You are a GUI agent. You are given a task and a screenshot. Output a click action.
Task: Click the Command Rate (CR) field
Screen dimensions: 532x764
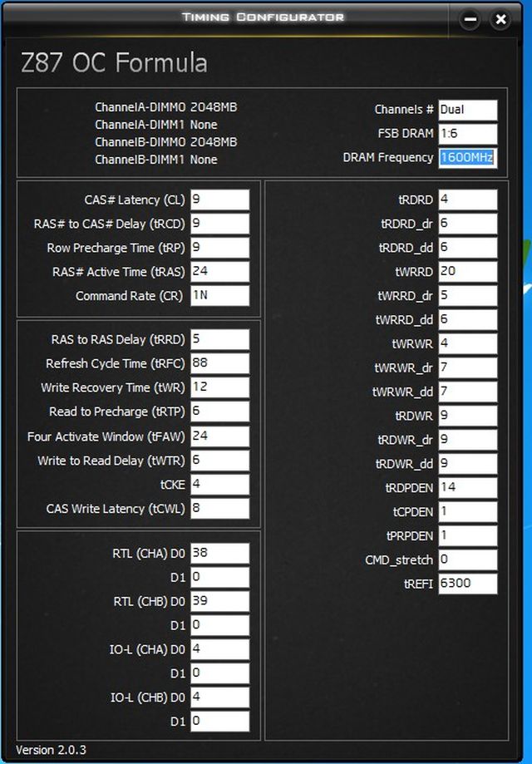pos(219,295)
